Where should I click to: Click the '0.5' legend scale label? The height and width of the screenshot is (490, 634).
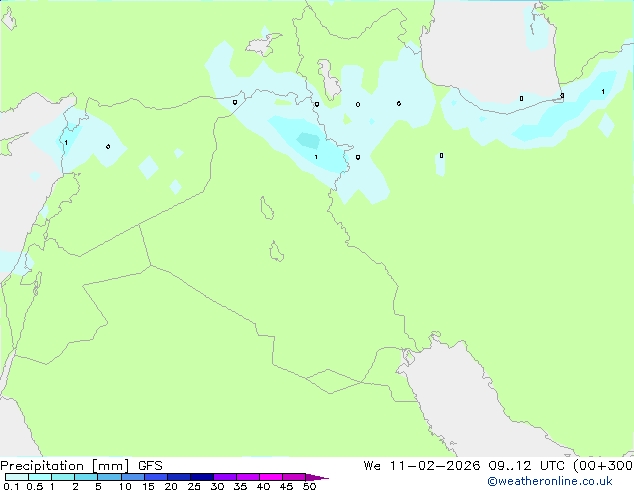(x=34, y=486)
